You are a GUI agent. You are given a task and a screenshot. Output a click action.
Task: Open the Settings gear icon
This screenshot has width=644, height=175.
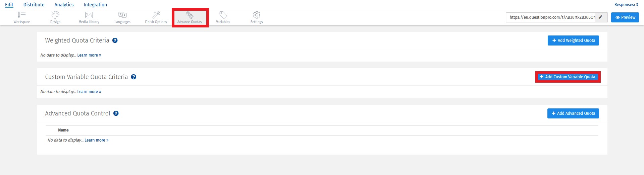click(x=257, y=15)
